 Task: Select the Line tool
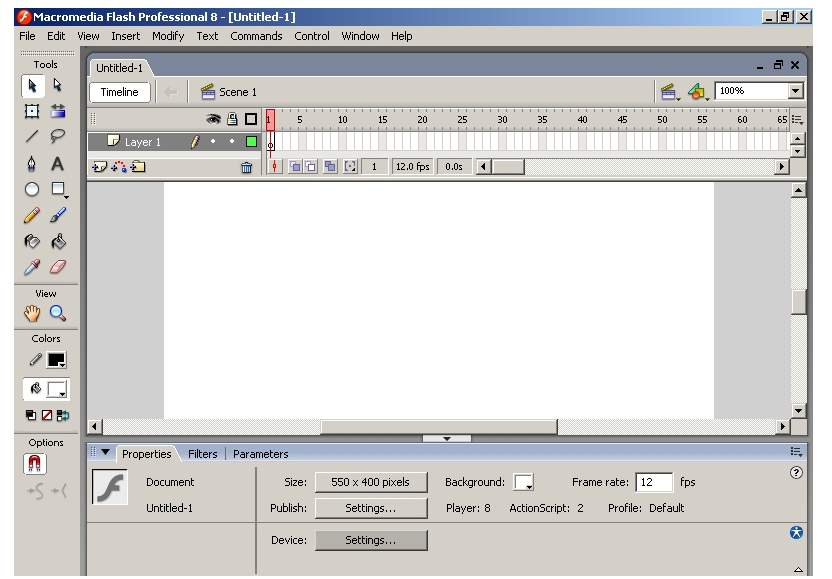click(x=32, y=137)
